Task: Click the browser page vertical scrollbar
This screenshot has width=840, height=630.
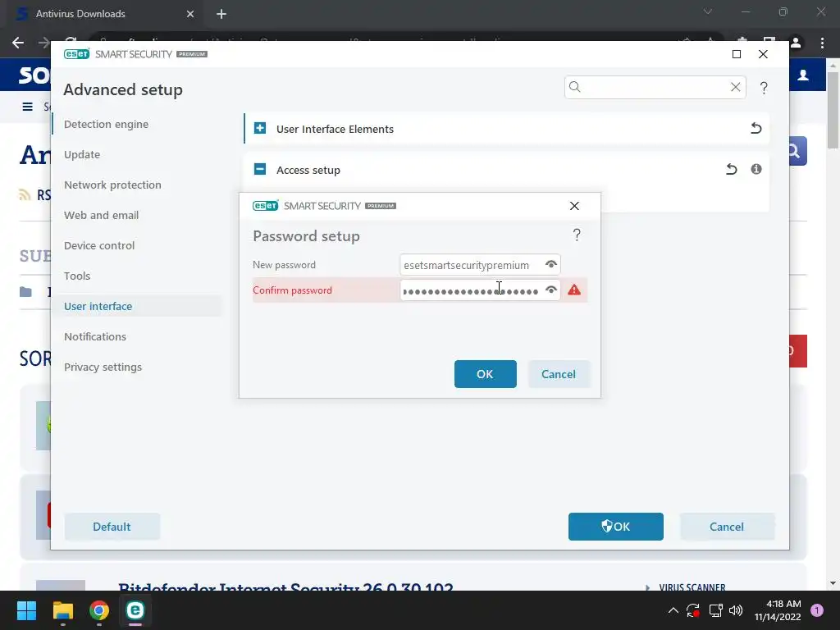Action: coord(833,111)
